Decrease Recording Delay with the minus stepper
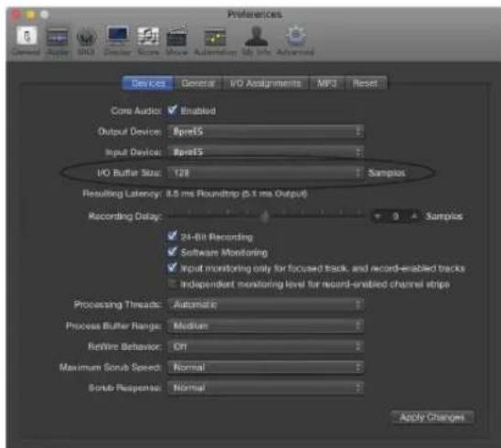Viewport: 501px width, 448px height. (x=378, y=217)
